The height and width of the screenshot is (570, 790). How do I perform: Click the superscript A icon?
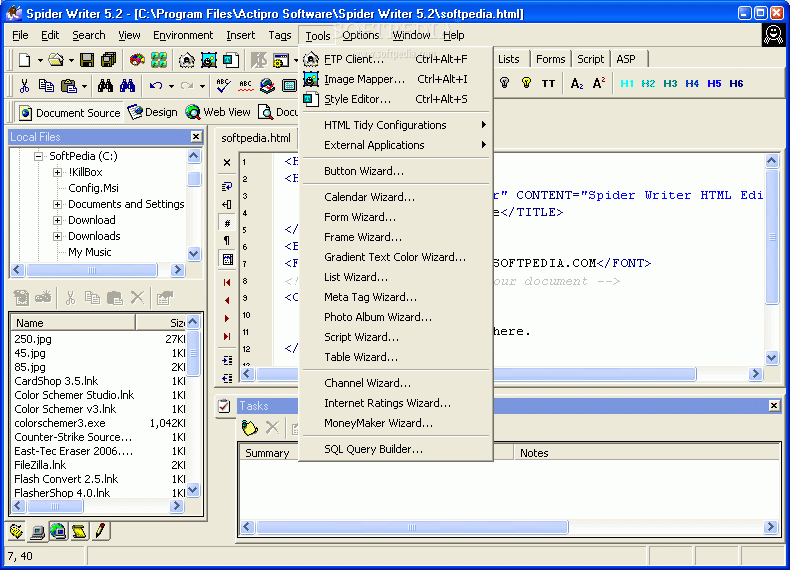pyautogui.click(x=599, y=84)
